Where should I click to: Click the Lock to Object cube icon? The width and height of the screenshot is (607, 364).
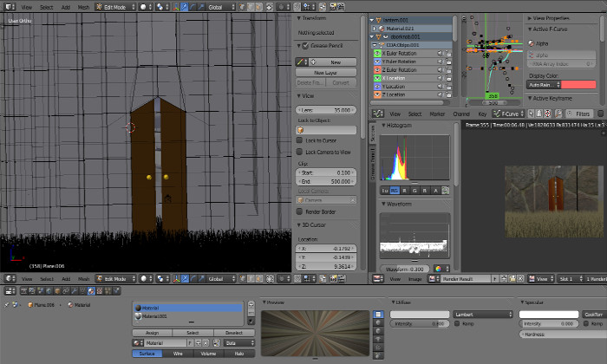tap(301, 130)
